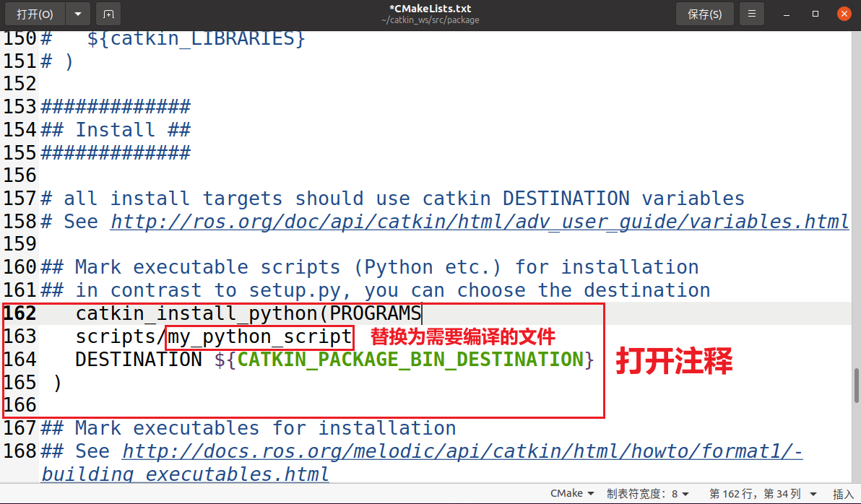
Task: Open the hamburger menu in the header bar
Action: coord(753,14)
